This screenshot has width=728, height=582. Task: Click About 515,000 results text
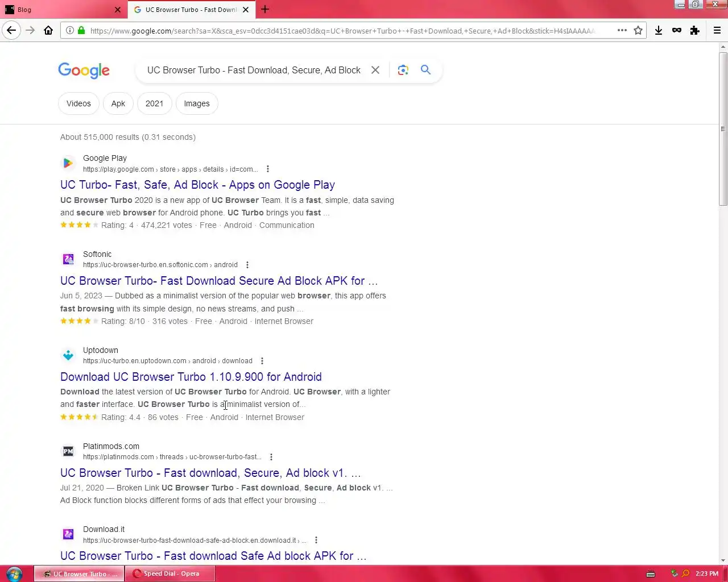[128, 137]
